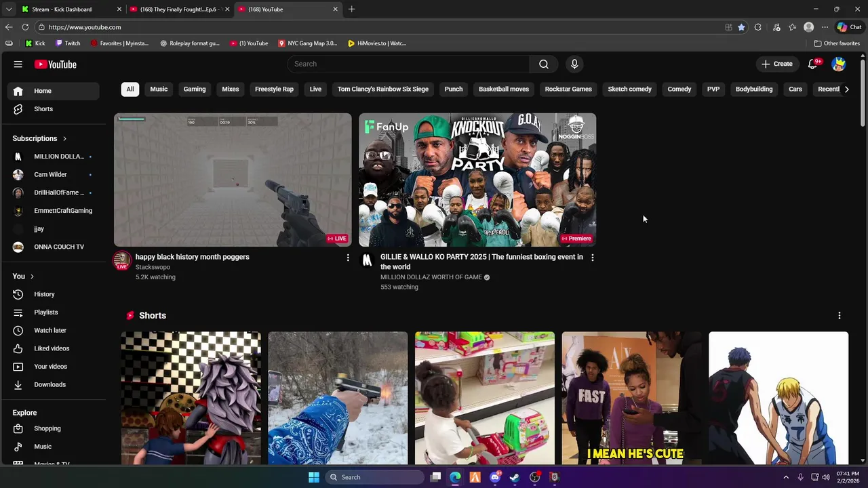Open the Stackswopo live stream thumbnail
Image resolution: width=868 pixels, height=488 pixels.
pyautogui.click(x=233, y=180)
